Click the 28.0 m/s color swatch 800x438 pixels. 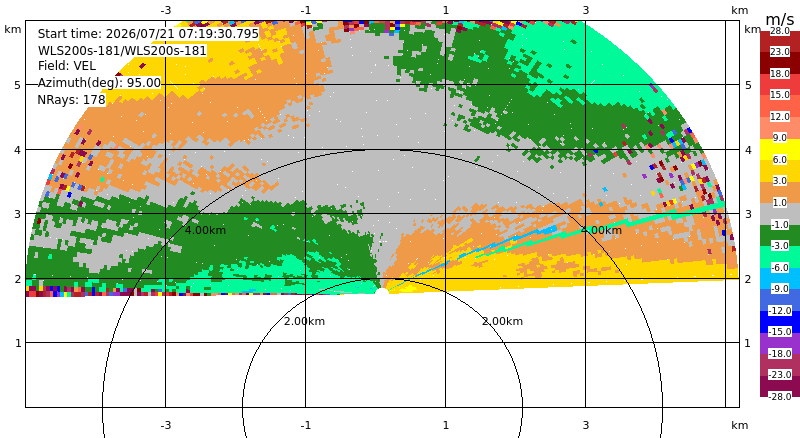779,41
